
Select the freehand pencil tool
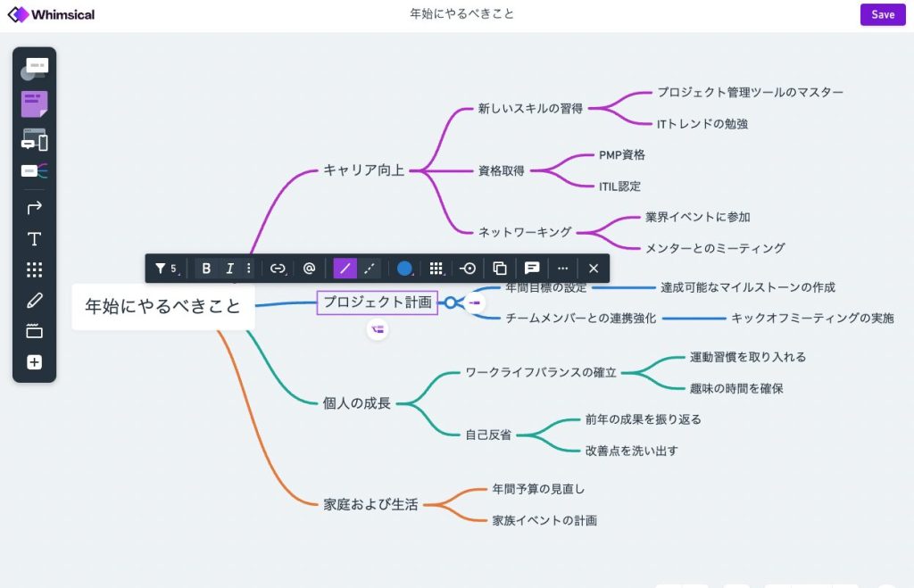pyautogui.click(x=34, y=301)
